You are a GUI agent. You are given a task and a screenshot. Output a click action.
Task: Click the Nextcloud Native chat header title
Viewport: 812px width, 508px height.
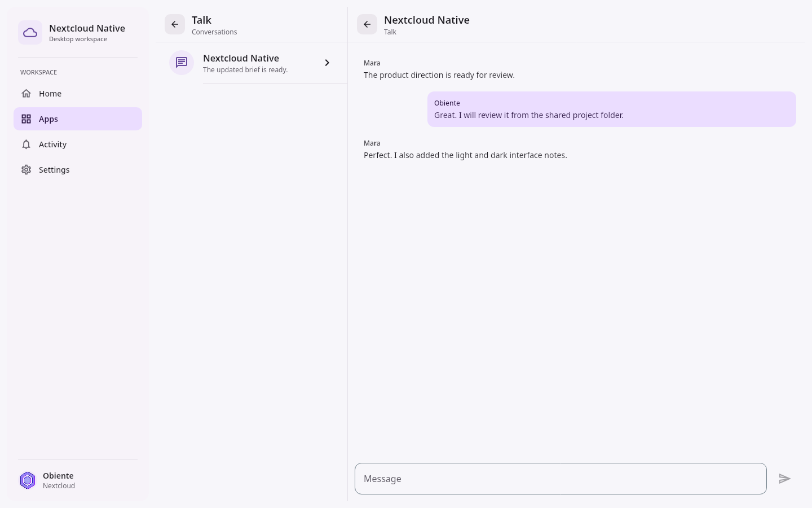(x=427, y=20)
